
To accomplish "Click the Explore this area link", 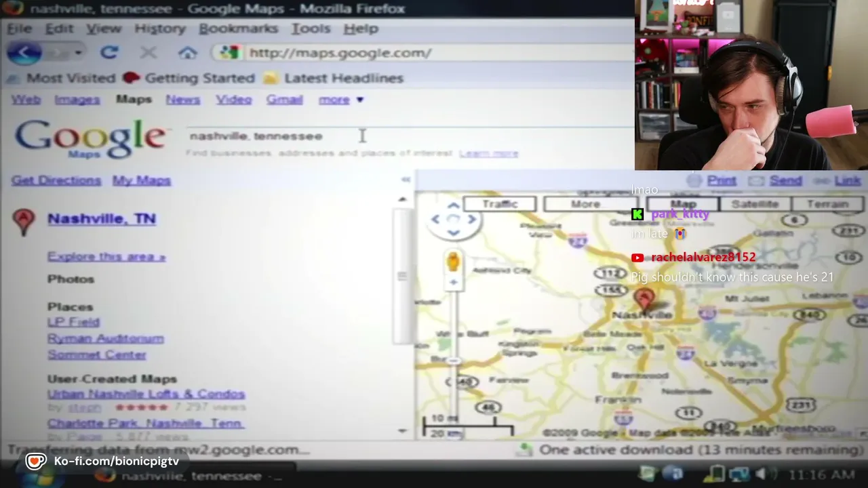I will [x=106, y=256].
